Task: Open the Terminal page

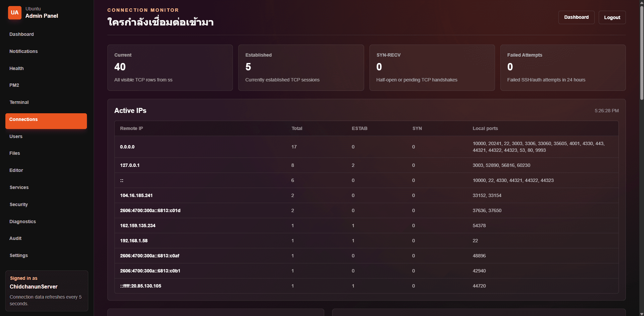Action: [x=19, y=102]
